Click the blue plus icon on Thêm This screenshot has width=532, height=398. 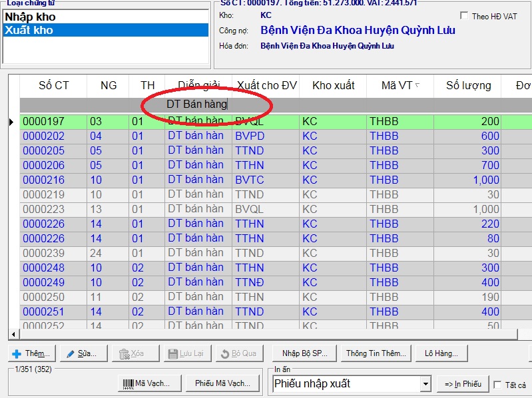[x=16, y=354]
